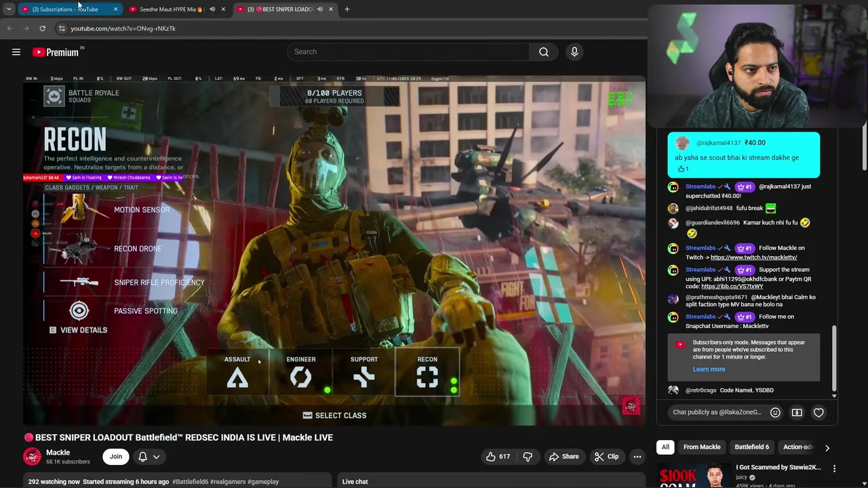This screenshot has height=488, width=868.
Task: Send a Super Chat with dollar icon
Action: 797,412
